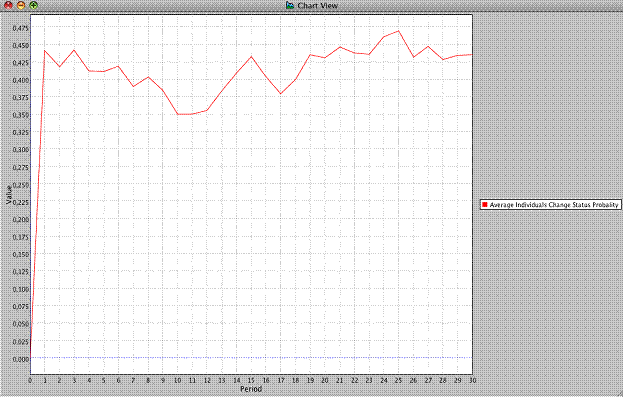Click the y-axis tick label 0.250

point(20,185)
